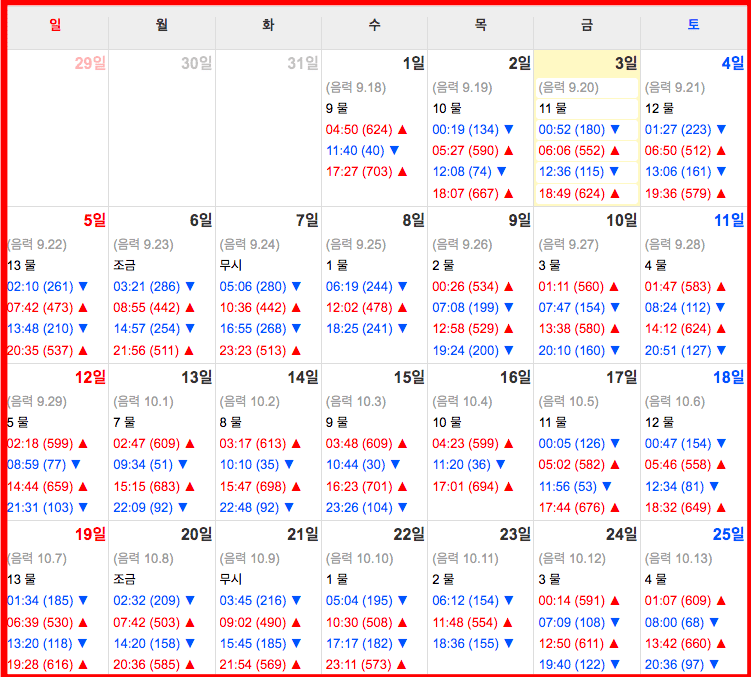Select the greyed date 29일
The width and height of the screenshot is (751, 677).
click(90, 63)
